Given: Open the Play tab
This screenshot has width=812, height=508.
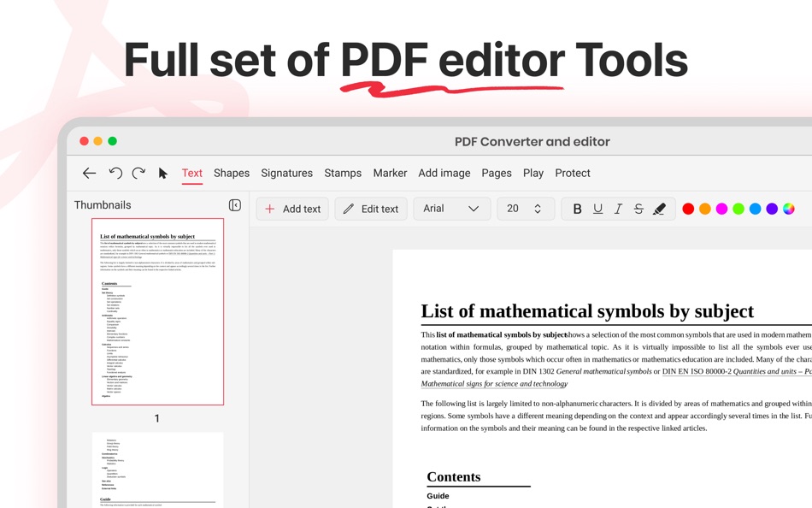Looking at the screenshot, I should pyautogui.click(x=533, y=173).
